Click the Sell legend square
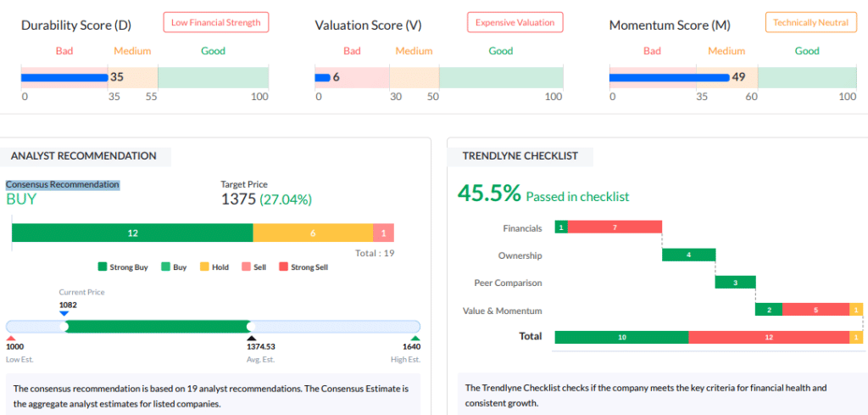The width and height of the screenshot is (868, 415). point(246,267)
